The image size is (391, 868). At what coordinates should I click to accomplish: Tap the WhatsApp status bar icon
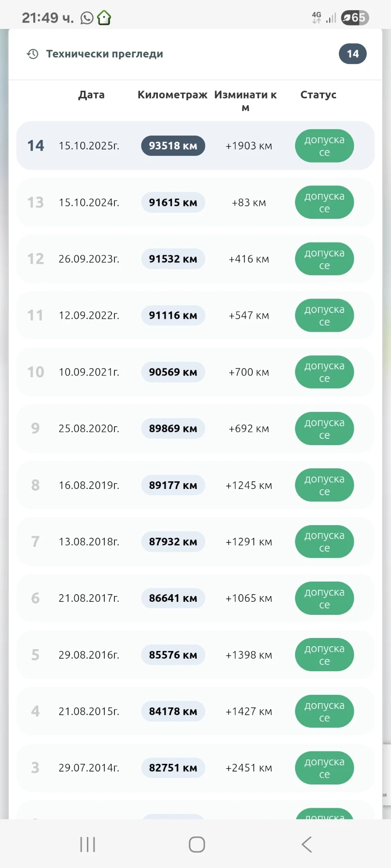coord(87,18)
